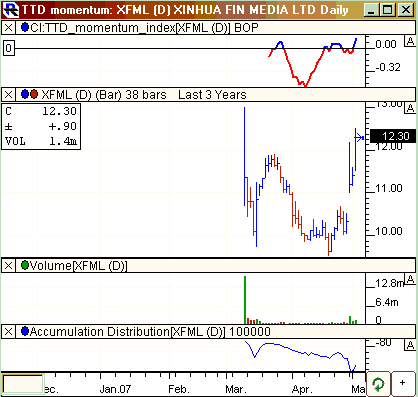Click the A scale button in Accumulation panel
This screenshot has width=418, height=397.
[x=410, y=345]
